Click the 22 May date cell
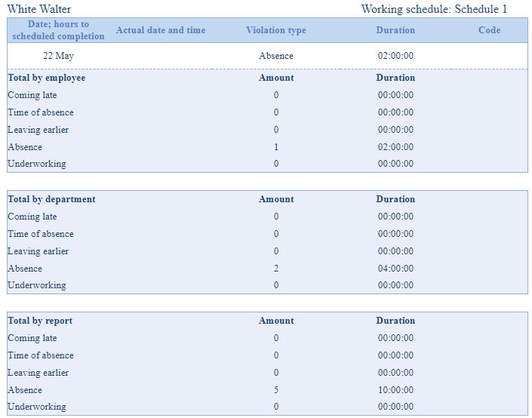532x418 pixels. 58,56
